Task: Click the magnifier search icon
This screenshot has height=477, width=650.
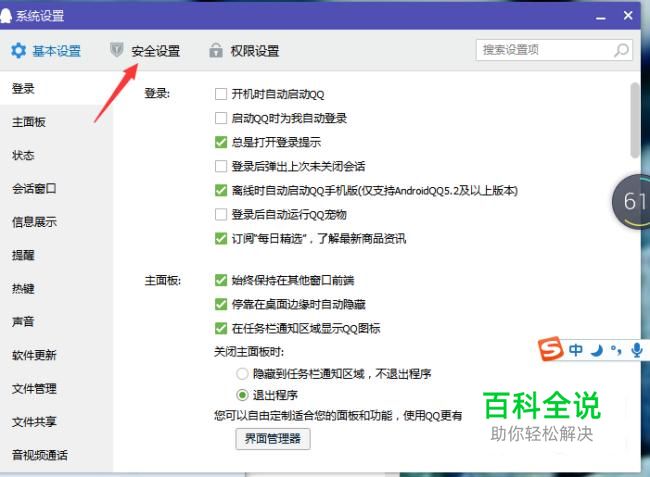Action: click(x=621, y=50)
